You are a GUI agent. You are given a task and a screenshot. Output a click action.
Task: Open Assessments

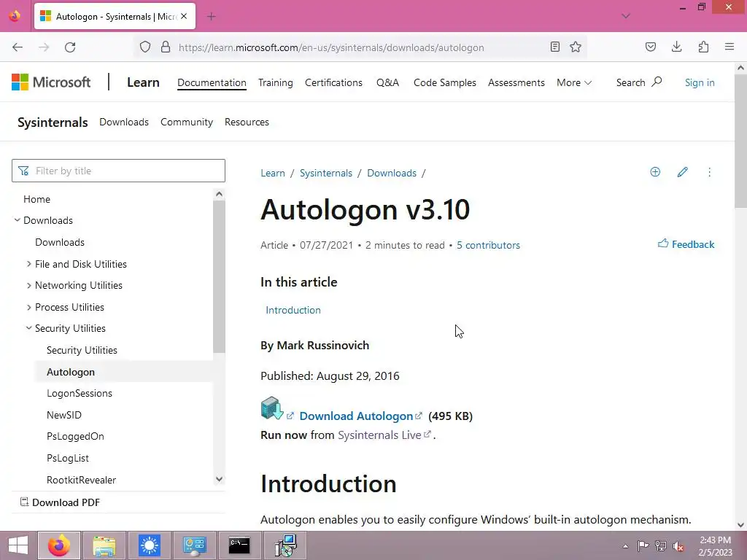516,82
